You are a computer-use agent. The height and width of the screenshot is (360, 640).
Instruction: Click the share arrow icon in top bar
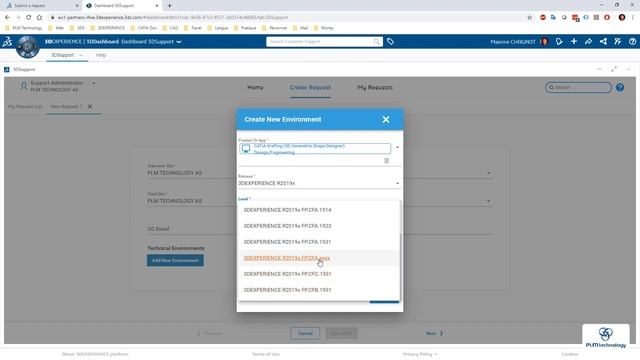589,42
